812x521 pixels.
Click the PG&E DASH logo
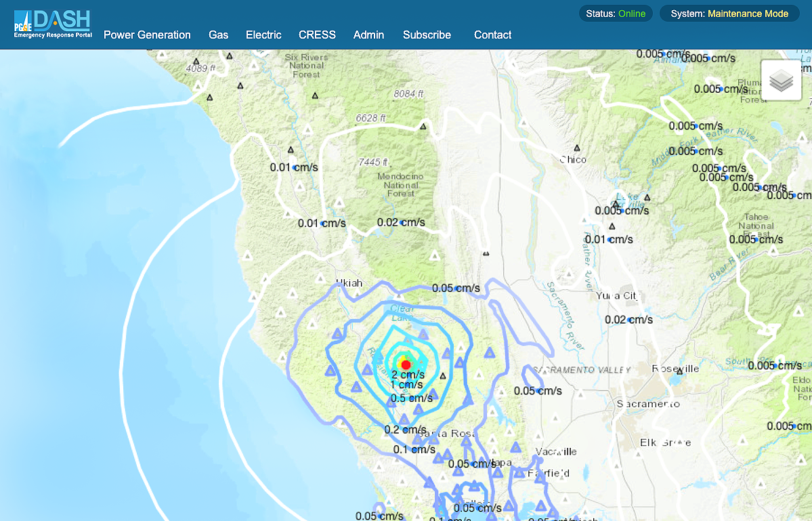tap(53, 24)
